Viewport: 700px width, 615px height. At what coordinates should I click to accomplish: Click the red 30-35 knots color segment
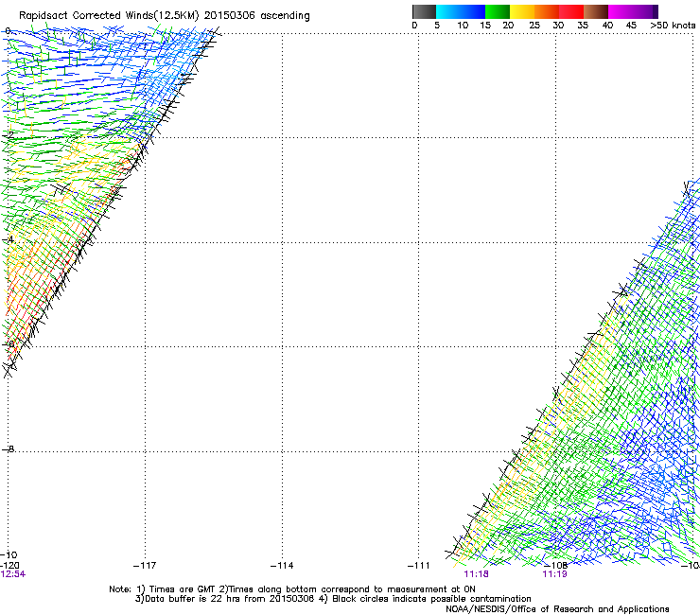click(571, 11)
